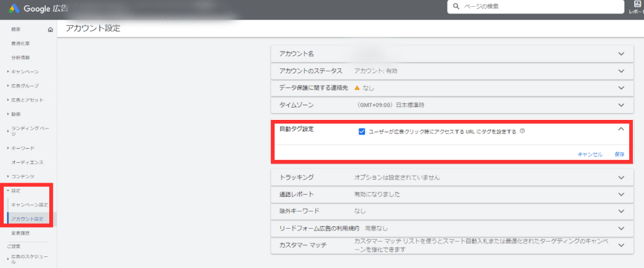This screenshot has width=644, height=268.
Task: Open 分析情報 in the sidebar
Action: click(x=20, y=58)
